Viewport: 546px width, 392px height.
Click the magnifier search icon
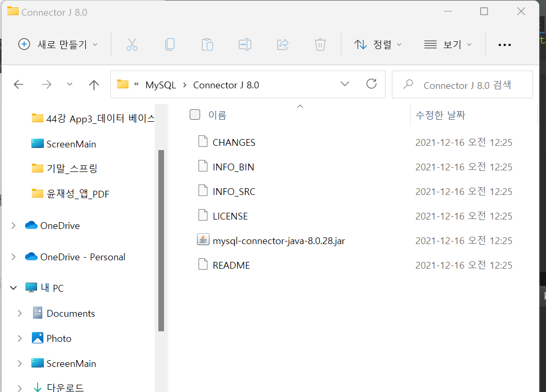(408, 84)
